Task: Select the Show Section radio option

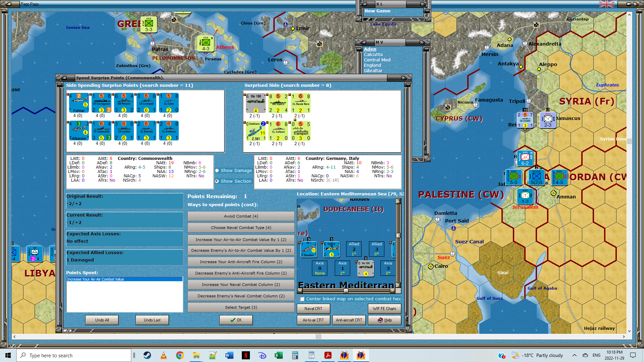Action: pyautogui.click(x=217, y=181)
